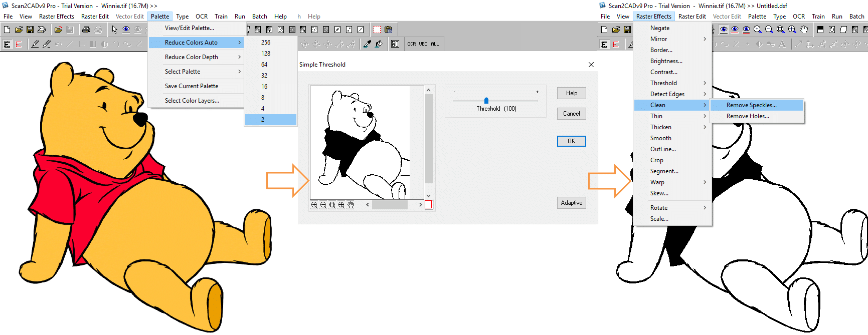868x335 pixels.
Task: Choose 16 colors option
Action: [271, 87]
